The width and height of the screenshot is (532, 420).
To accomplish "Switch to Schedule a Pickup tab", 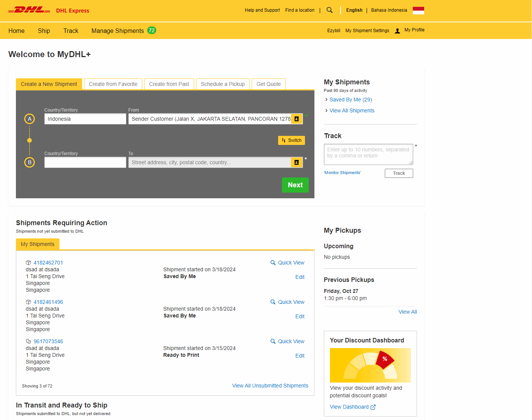I will [x=223, y=84].
